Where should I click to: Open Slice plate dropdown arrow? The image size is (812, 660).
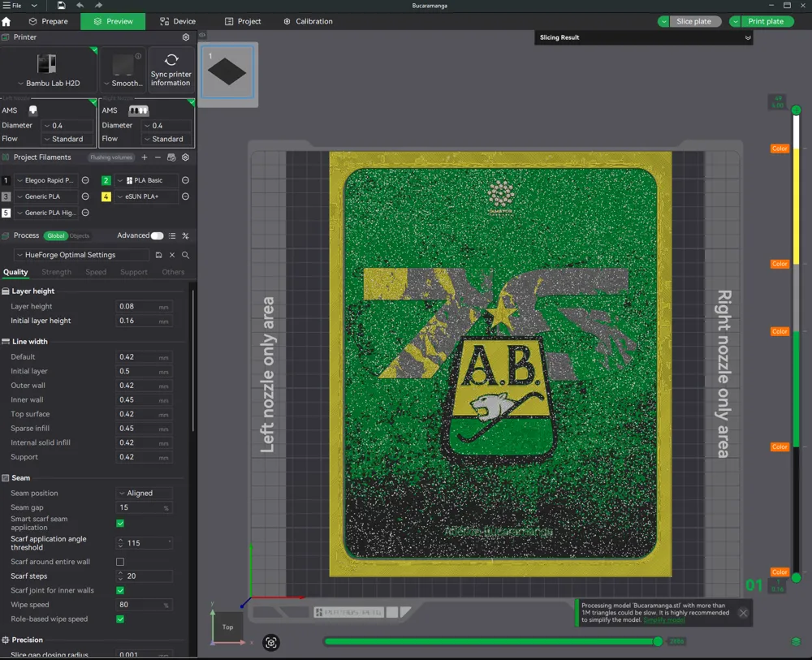click(x=663, y=21)
